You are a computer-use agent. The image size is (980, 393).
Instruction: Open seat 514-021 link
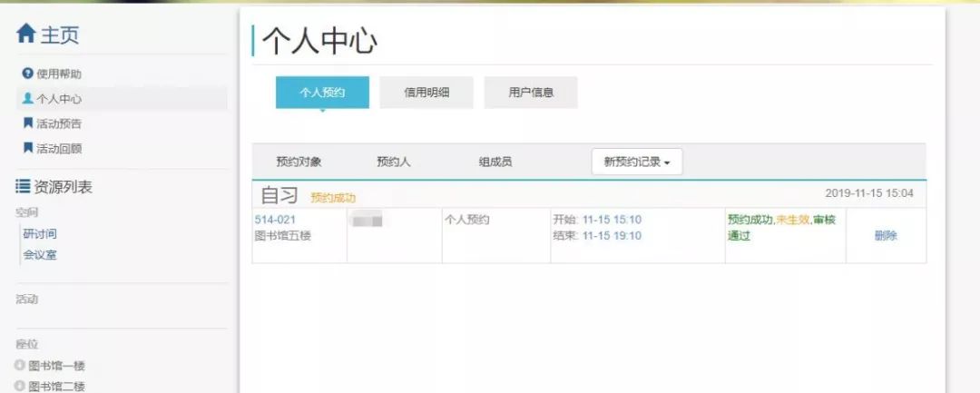[x=275, y=220]
